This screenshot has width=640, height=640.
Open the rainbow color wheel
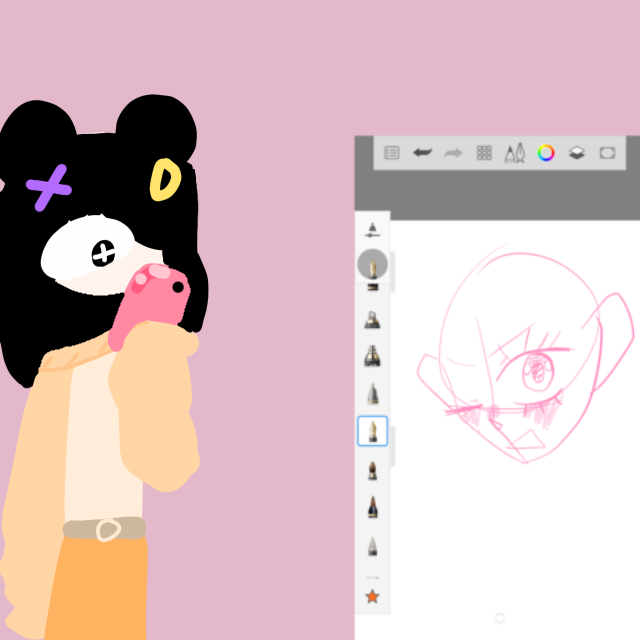pyautogui.click(x=546, y=153)
